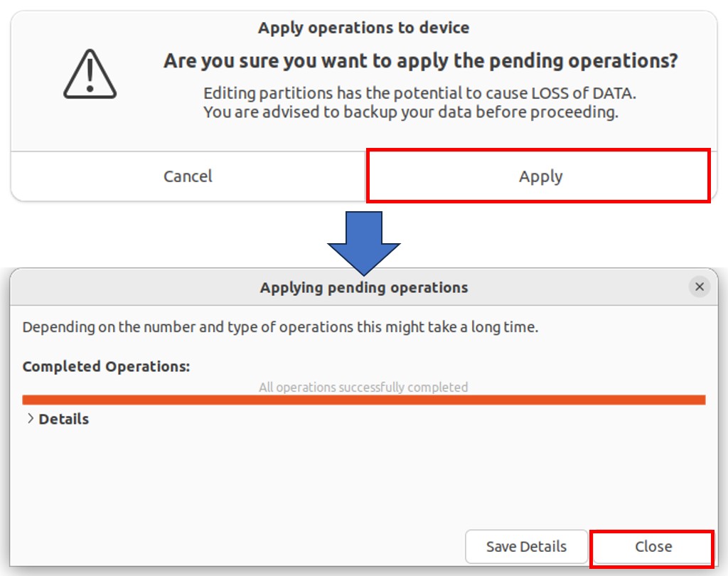728x576 pixels.
Task: Click "Are you sure you want to apply" heading
Action: coord(421,61)
